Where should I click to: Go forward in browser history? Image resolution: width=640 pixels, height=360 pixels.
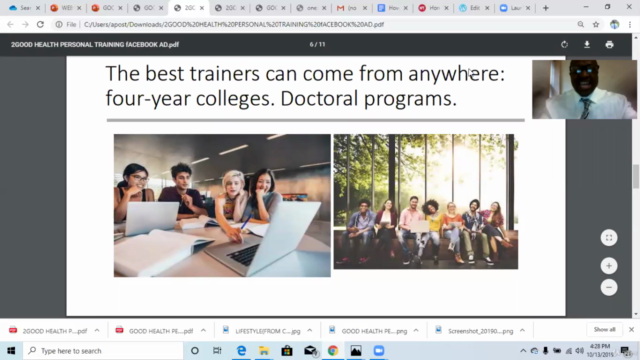(x=25, y=24)
